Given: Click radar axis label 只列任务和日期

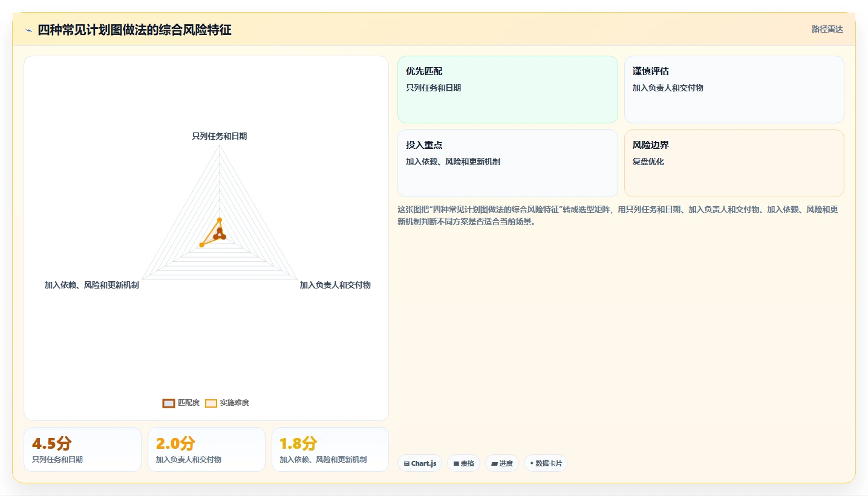Looking at the screenshot, I should click(220, 136).
